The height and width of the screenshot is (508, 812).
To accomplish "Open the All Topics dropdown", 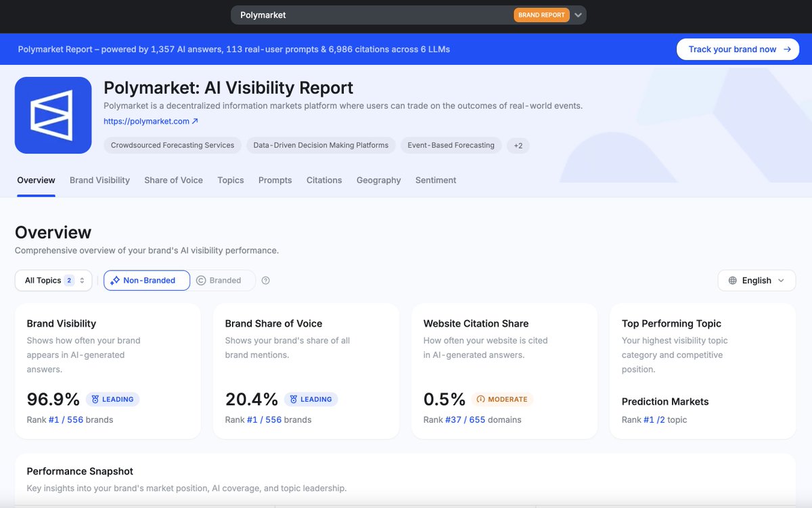I will click(x=53, y=280).
